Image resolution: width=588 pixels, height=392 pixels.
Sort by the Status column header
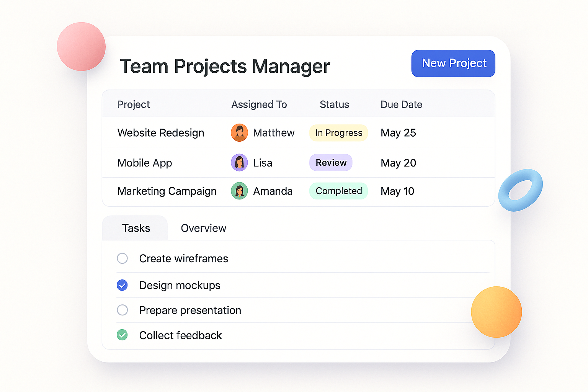point(334,104)
